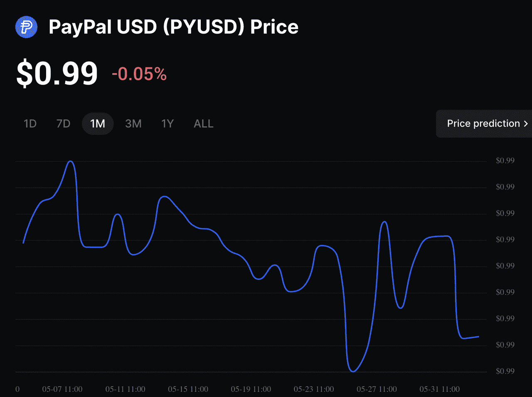The image size is (532, 397).
Task: Click the -0.05% price change label
Action: [139, 74]
